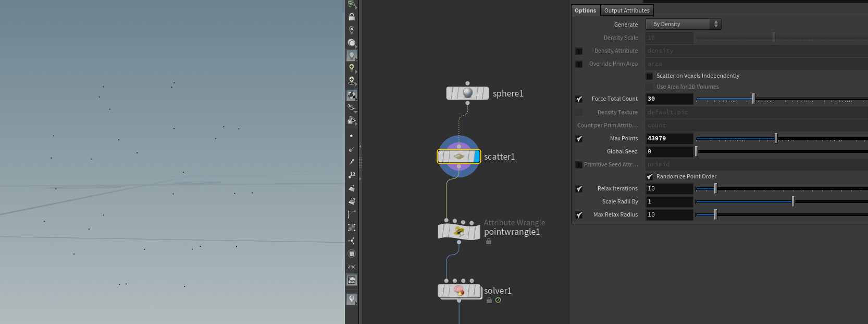Image resolution: width=868 pixels, height=324 pixels.
Task: Click the lock icon in the viewport toolbar
Action: pyautogui.click(x=352, y=17)
